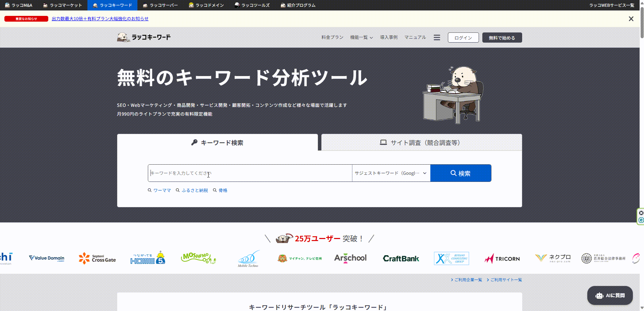Viewport: 644px width, 311px height.
Task: Dismiss the announcement banner with X
Action: pyautogui.click(x=631, y=19)
